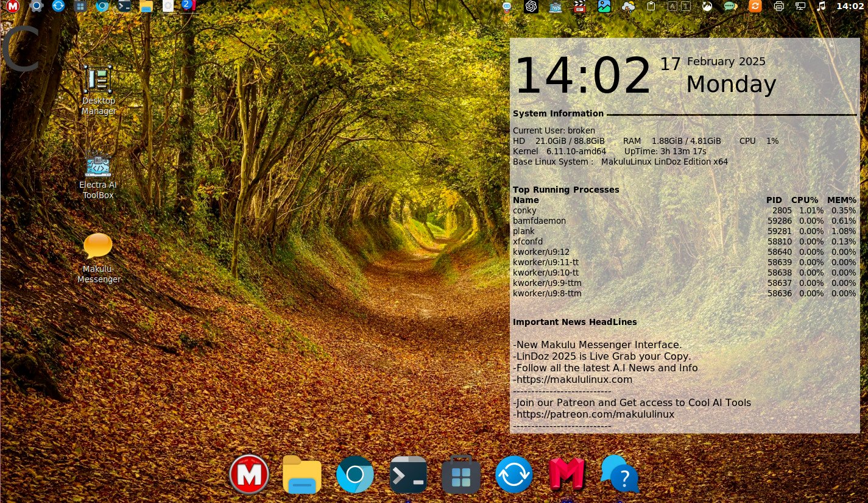Launch the update manager in dock
Viewport: 868px width, 503px height.
tap(514, 474)
